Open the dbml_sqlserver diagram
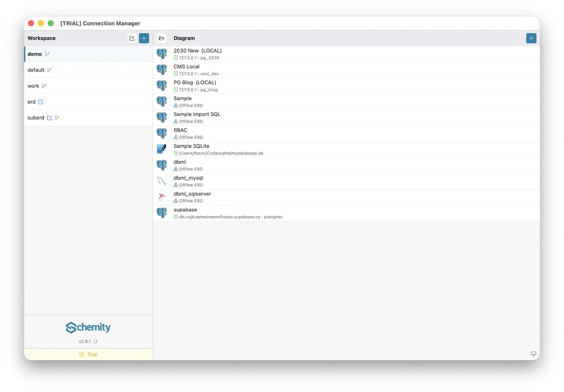 point(347,197)
